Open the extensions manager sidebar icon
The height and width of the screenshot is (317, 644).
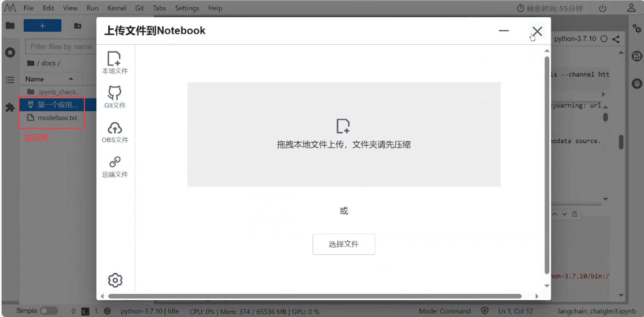pyautogui.click(x=10, y=107)
